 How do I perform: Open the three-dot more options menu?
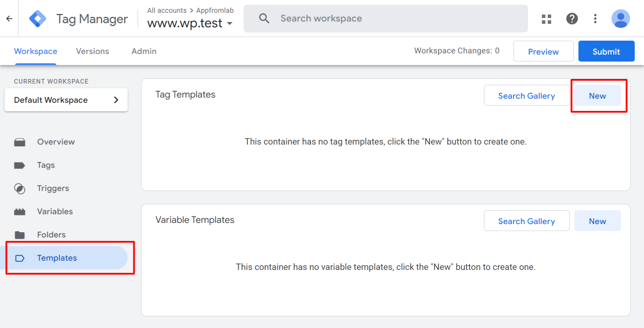click(x=595, y=19)
